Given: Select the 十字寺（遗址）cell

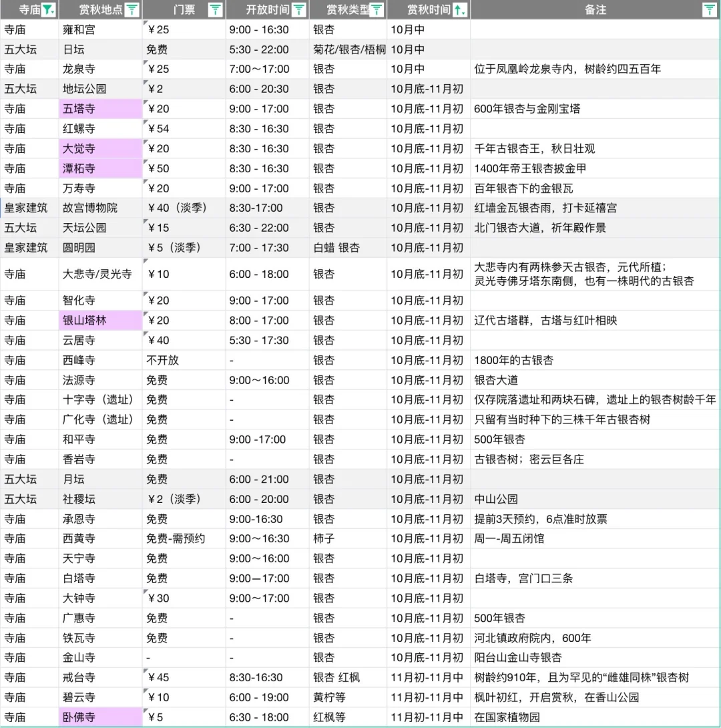Looking at the screenshot, I should tap(100, 400).
